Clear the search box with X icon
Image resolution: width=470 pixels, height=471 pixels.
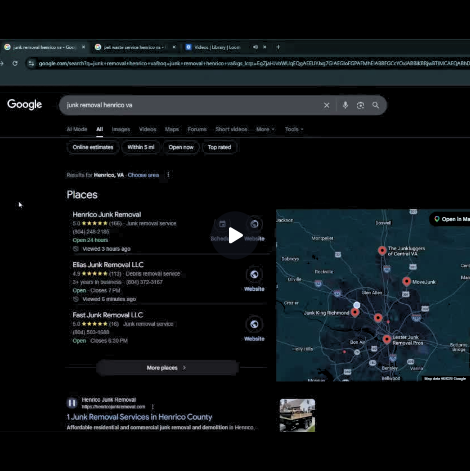point(326,105)
